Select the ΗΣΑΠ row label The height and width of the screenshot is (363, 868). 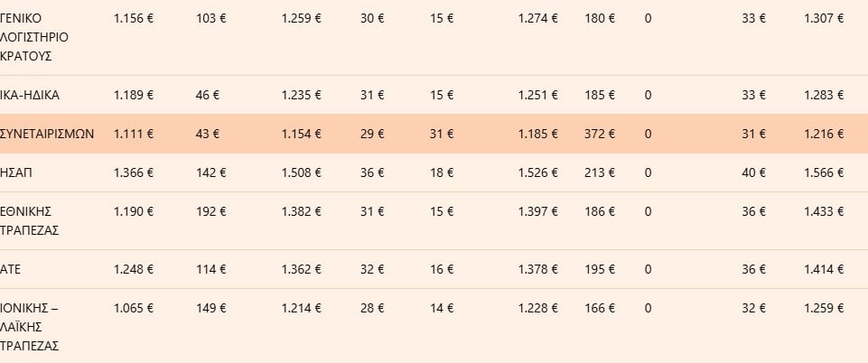16,172
